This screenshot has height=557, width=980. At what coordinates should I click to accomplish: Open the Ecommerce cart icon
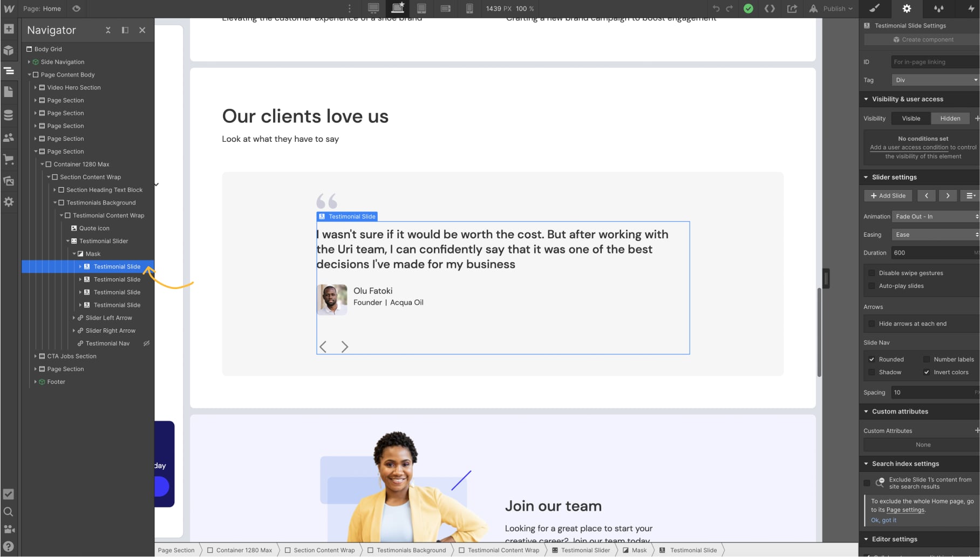[9, 159]
